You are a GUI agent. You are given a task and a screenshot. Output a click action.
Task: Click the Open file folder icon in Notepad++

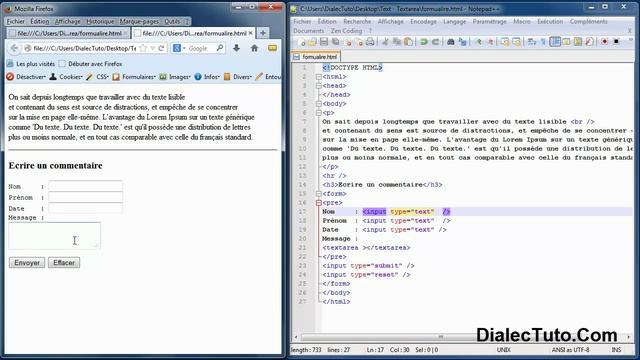point(312,42)
